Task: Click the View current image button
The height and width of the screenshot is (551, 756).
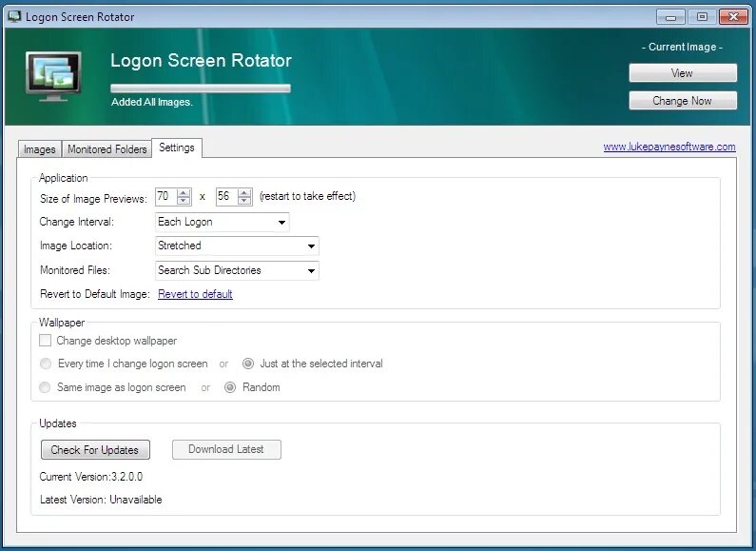Action: pos(683,73)
